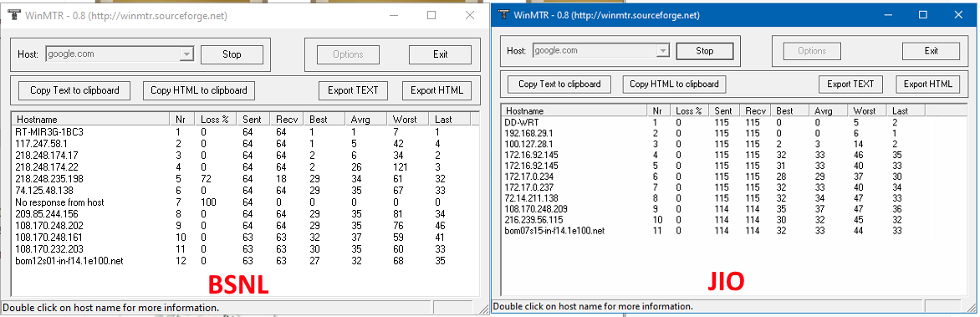Export TEXT from the JIO window

tap(850, 84)
